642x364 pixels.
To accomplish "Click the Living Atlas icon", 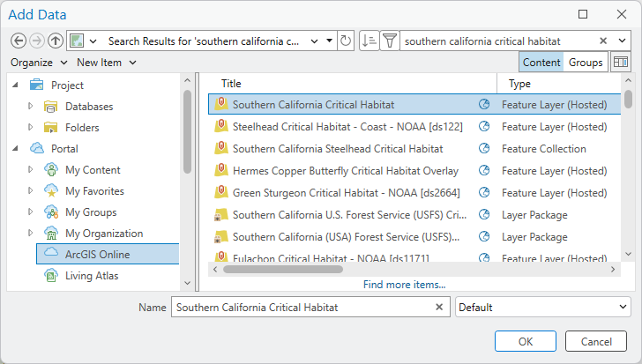I will 51,276.
